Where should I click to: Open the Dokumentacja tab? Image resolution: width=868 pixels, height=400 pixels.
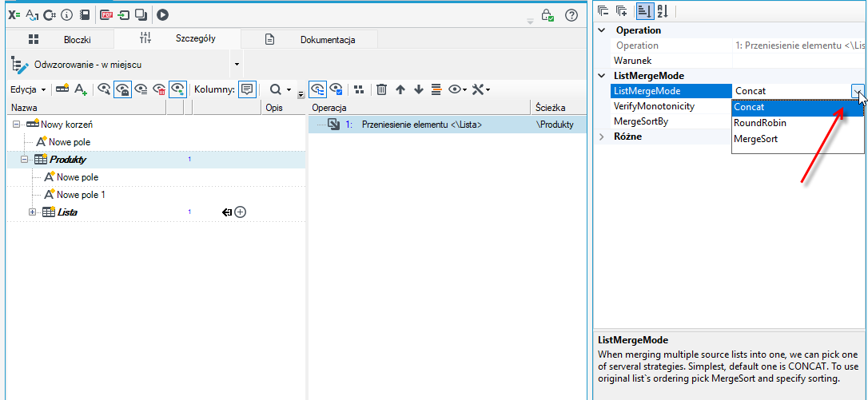click(310, 39)
